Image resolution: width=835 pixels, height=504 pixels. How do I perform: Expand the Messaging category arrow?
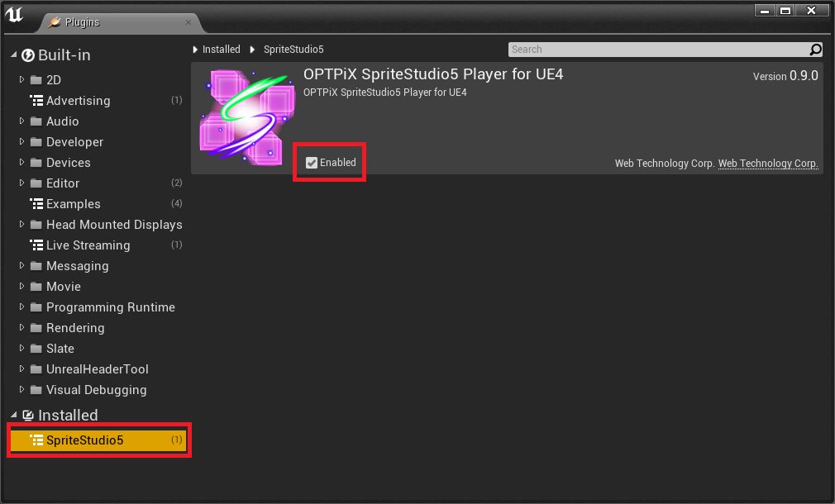click(x=21, y=265)
